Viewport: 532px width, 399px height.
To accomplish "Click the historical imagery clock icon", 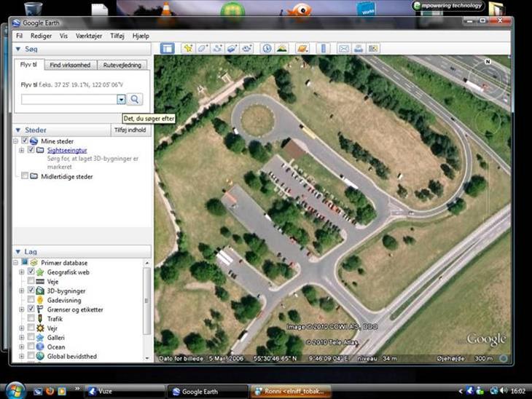I will point(267,48).
